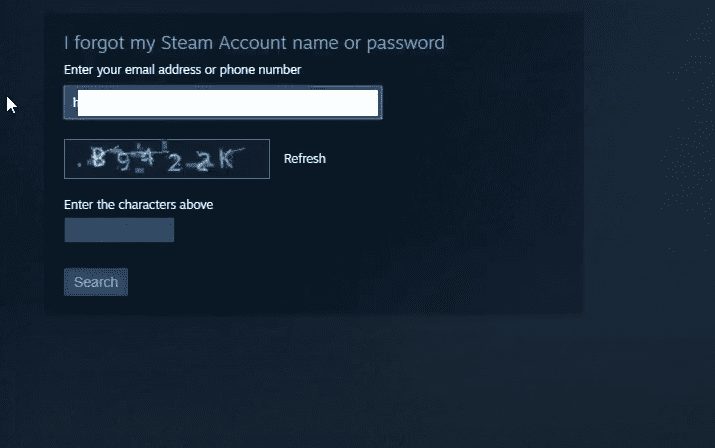Viewport: 715px width, 448px height.
Task: Focus the email or phone number field
Action: tap(223, 103)
